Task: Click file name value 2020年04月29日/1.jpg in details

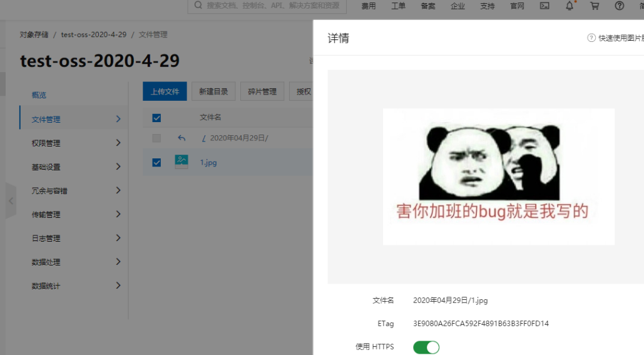Action: (451, 301)
